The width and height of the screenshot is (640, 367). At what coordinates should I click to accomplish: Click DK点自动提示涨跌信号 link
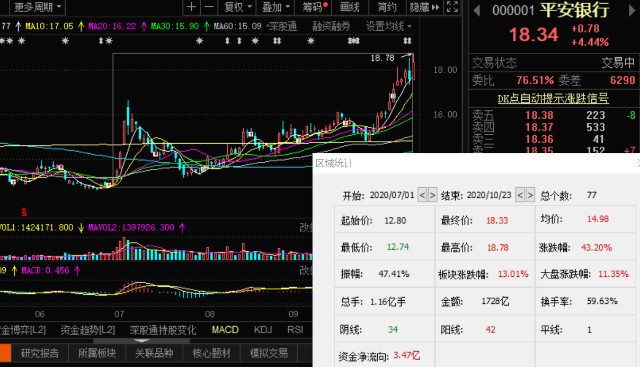pyautogui.click(x=553, y=98)
